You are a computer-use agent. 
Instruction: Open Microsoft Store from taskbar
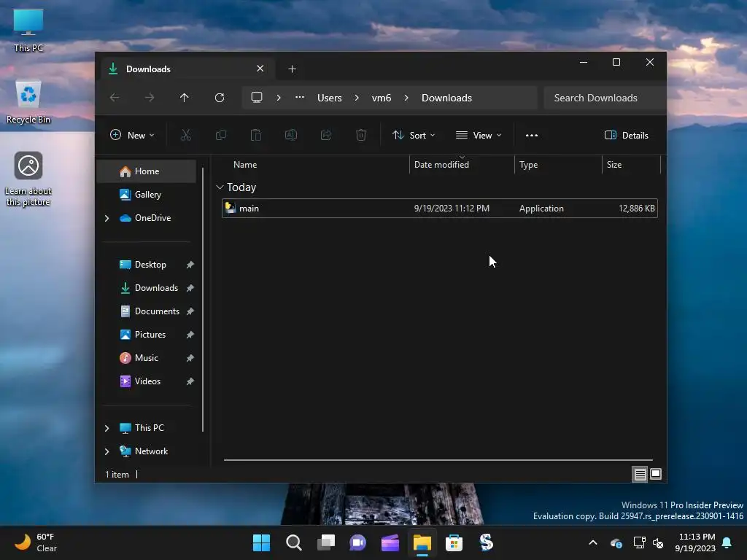[454, 542]
